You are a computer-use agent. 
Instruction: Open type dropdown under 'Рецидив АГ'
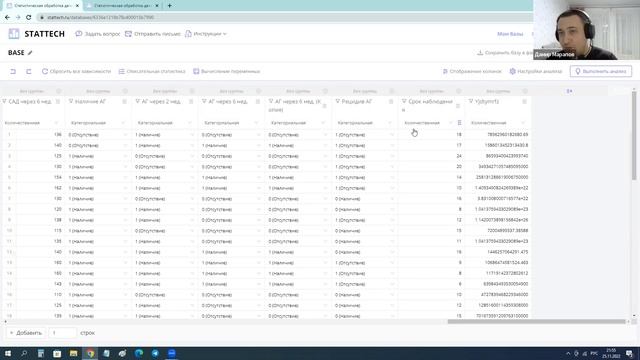coord(390,123)
